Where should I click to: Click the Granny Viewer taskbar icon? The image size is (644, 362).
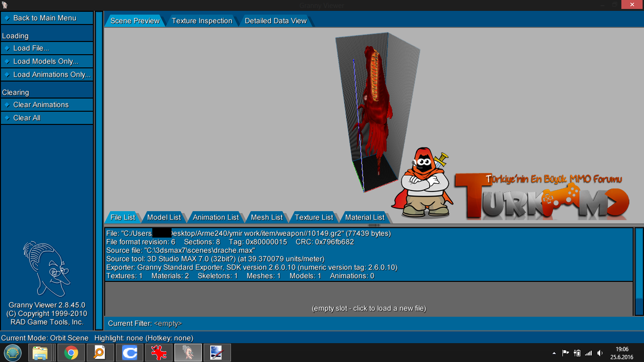coord(188,353)
